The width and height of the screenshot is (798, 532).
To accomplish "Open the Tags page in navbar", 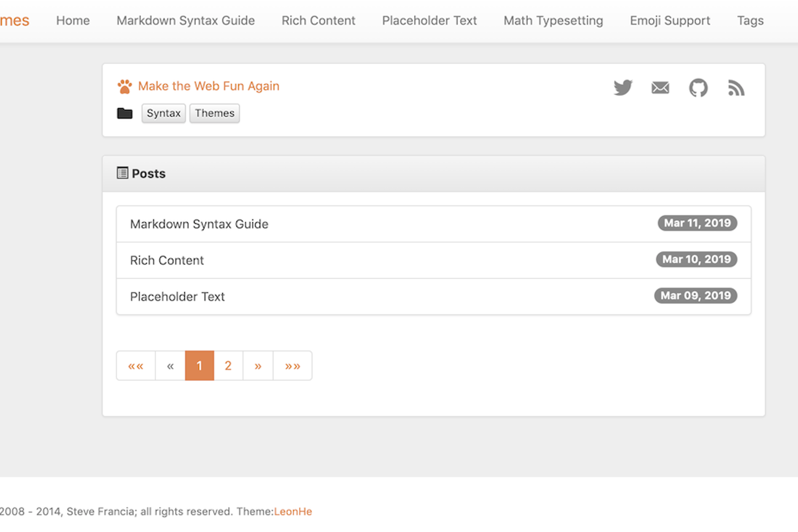I will [750, 21].
